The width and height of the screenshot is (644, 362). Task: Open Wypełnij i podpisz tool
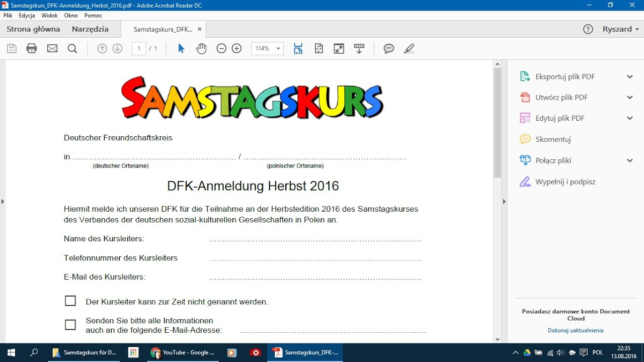pos(566,182)
